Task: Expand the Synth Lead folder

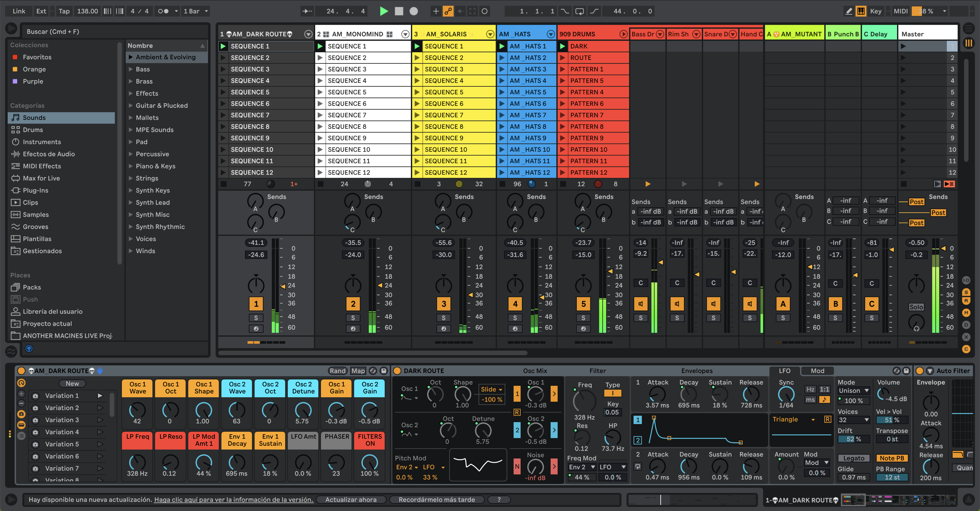Action: click(x=130, y=203)
